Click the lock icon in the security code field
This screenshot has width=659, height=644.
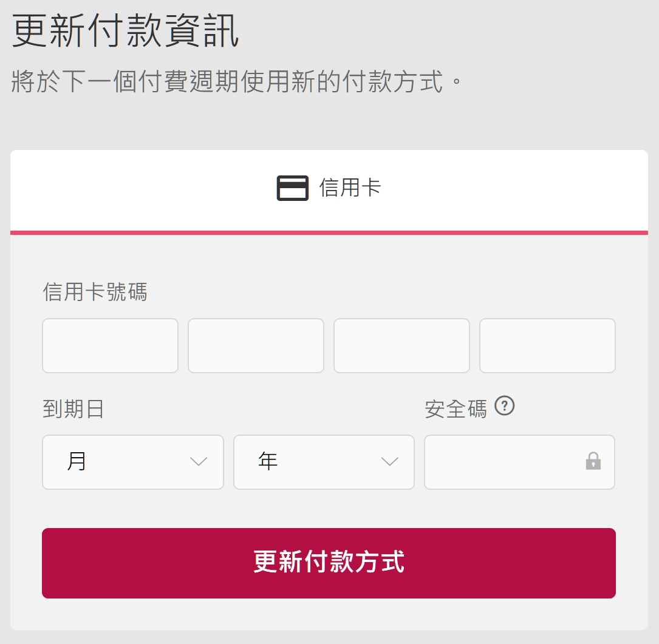pos(594,462)
